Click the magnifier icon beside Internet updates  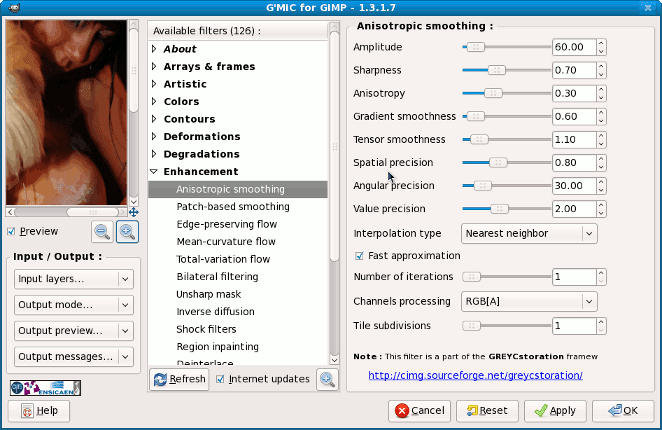click(327, 379)
